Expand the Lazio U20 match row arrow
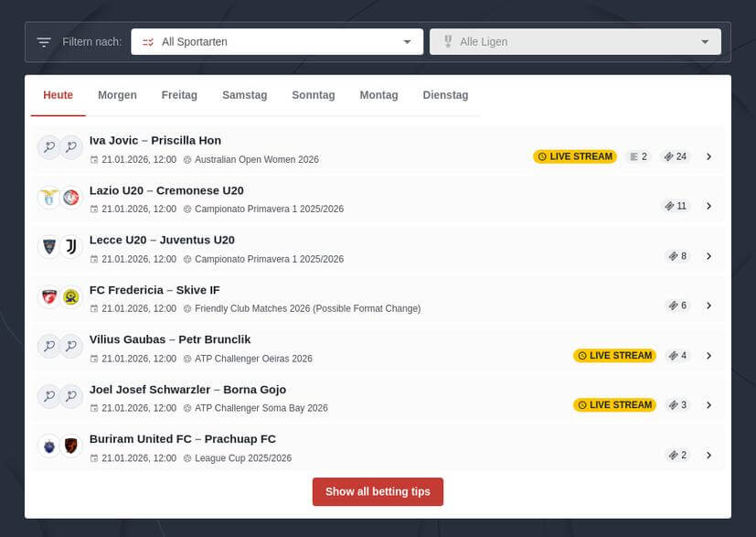 708,207
